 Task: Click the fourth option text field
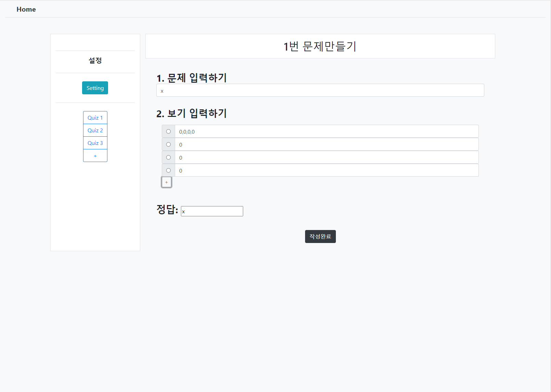tap(326, 171)
